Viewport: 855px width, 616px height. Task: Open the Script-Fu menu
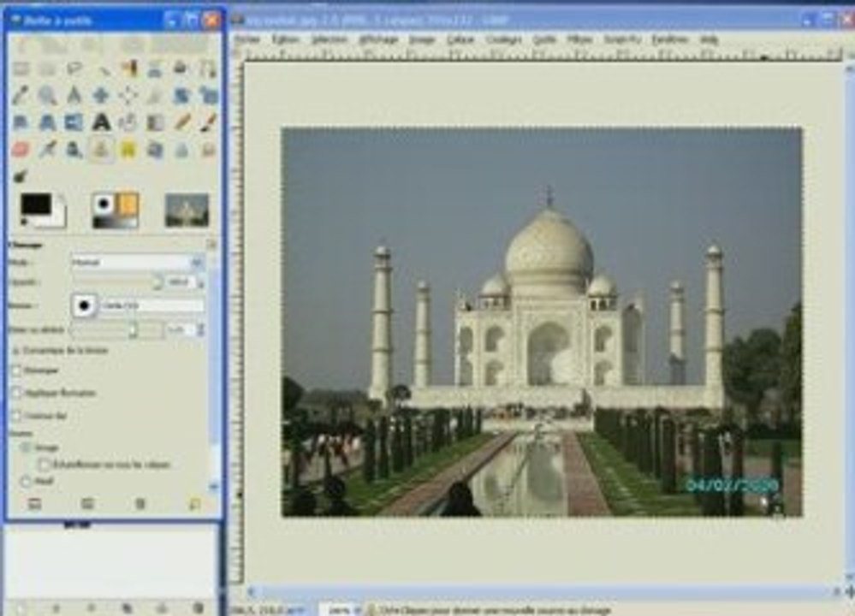pyautogui.click(x=622, y=39)
